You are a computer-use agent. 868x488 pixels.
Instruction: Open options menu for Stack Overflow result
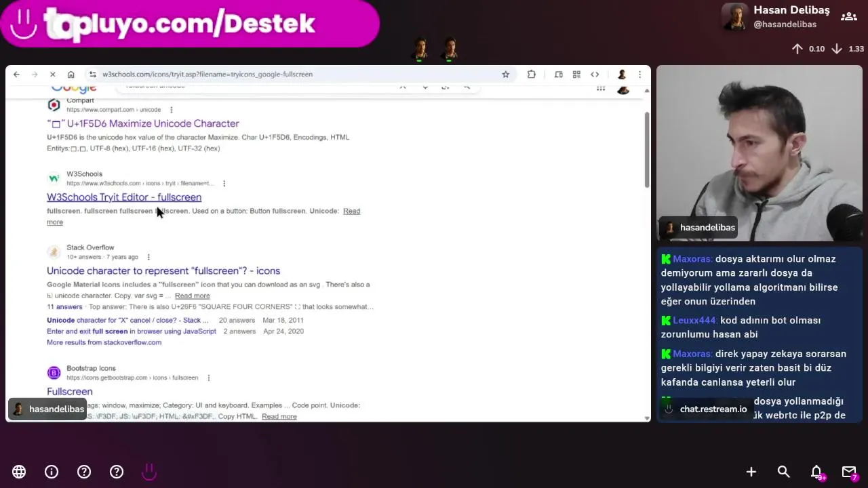(x=149, y=257)
